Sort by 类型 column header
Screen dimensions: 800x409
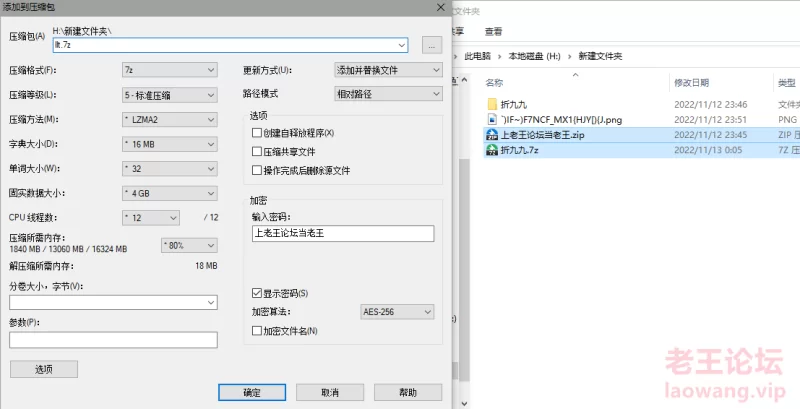click(787, 83)
